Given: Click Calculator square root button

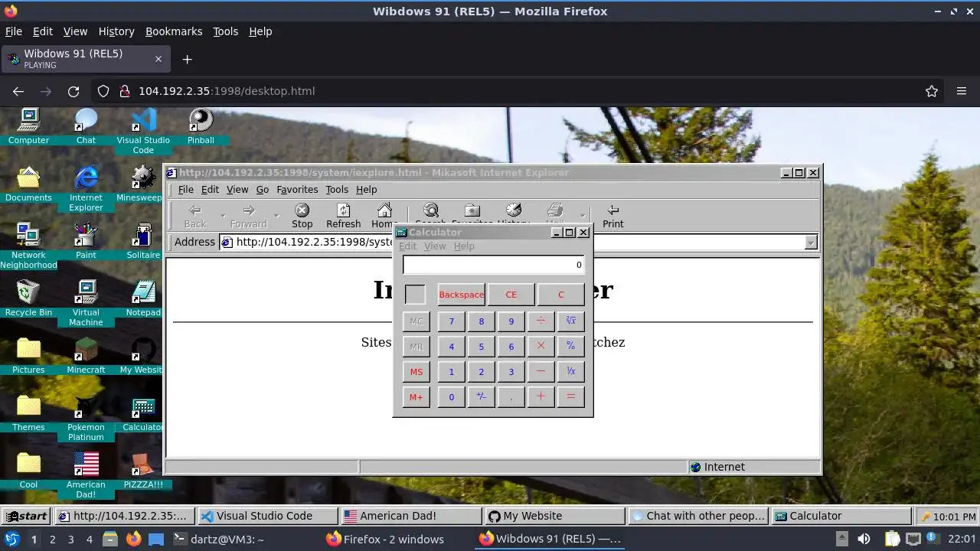Looking at the screenshot, I should (x=570, y=321).
